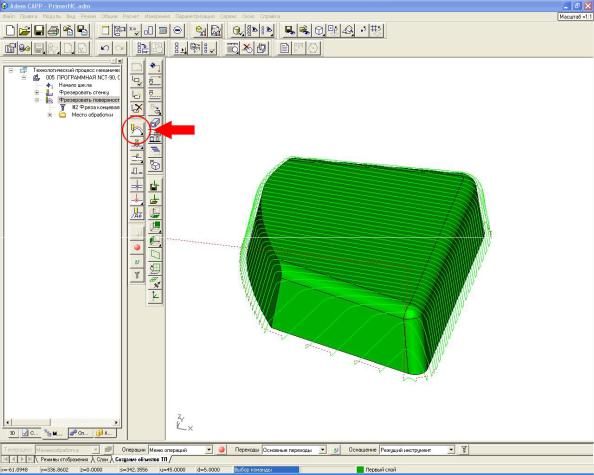The image size is (594, 475).
Task: Create a new document with the blank page icon
Action: (10, 30)
